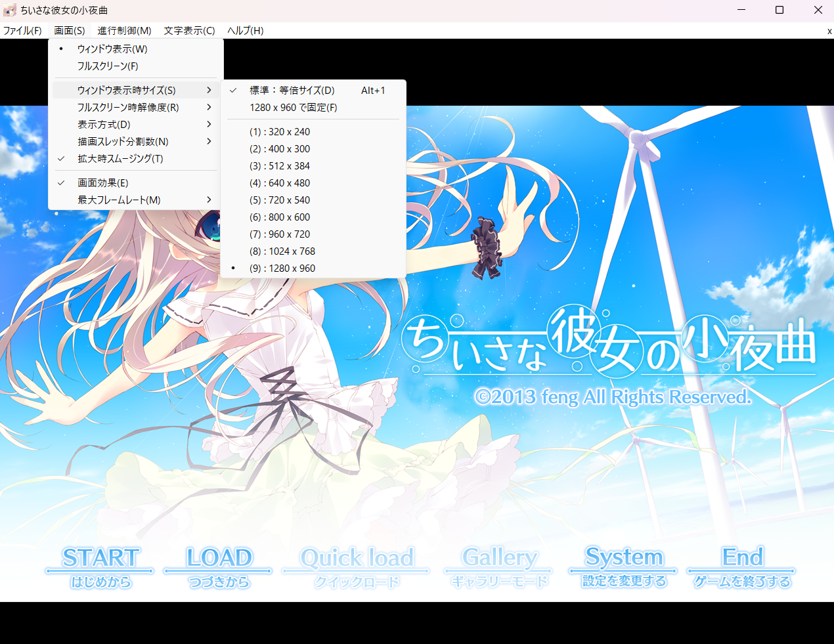834x644 pixels.
Task: Select window size (5) : 720 x 540
Action: coord(313,200)
